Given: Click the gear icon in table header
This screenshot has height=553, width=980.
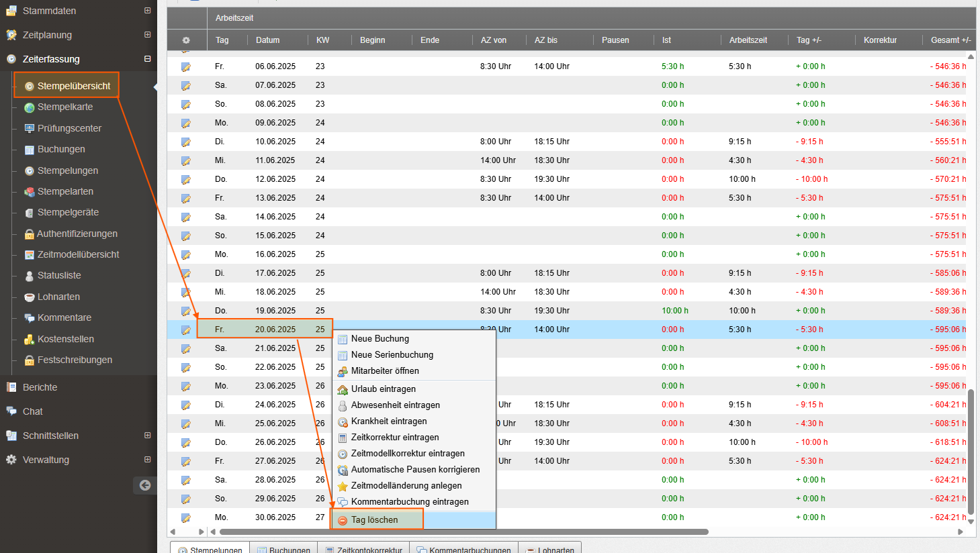Looking at the screenshot, I should point(186,40).
